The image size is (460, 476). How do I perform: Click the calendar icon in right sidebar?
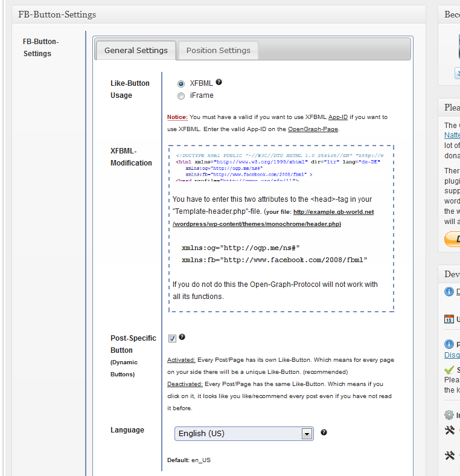click(449, 319)
